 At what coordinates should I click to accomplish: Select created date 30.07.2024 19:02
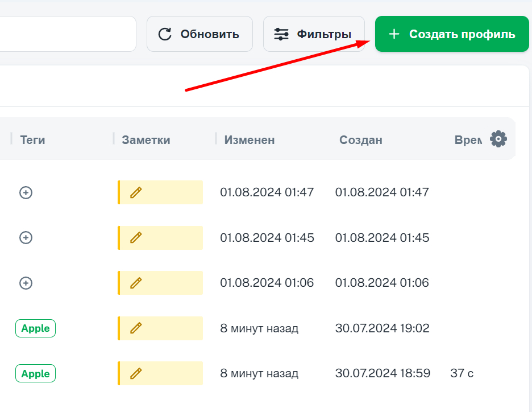point(382,328)
